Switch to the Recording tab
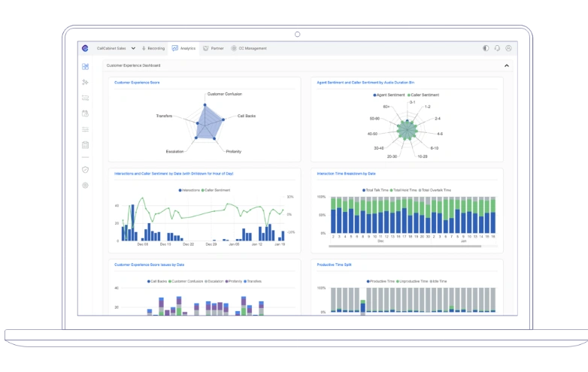 pos(153,48)
